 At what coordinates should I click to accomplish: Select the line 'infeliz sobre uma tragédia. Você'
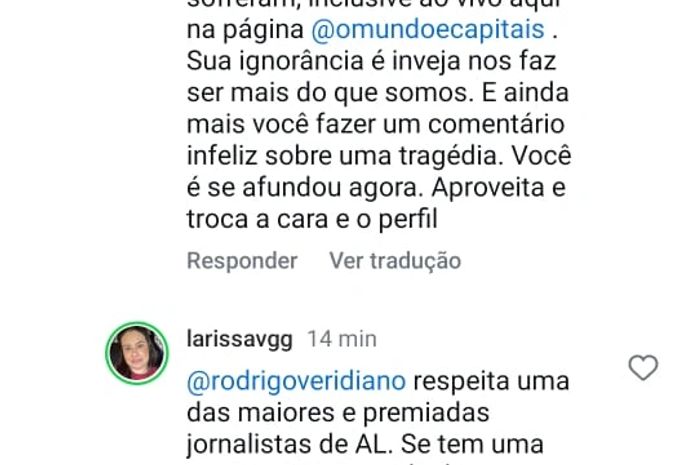pyautogui.click(x=379, y=156)
